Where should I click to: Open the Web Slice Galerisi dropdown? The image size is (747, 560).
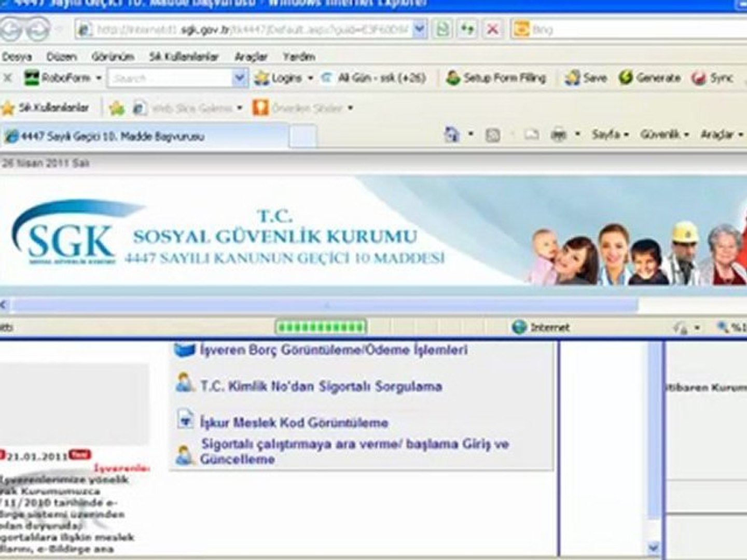click(240, 108)
